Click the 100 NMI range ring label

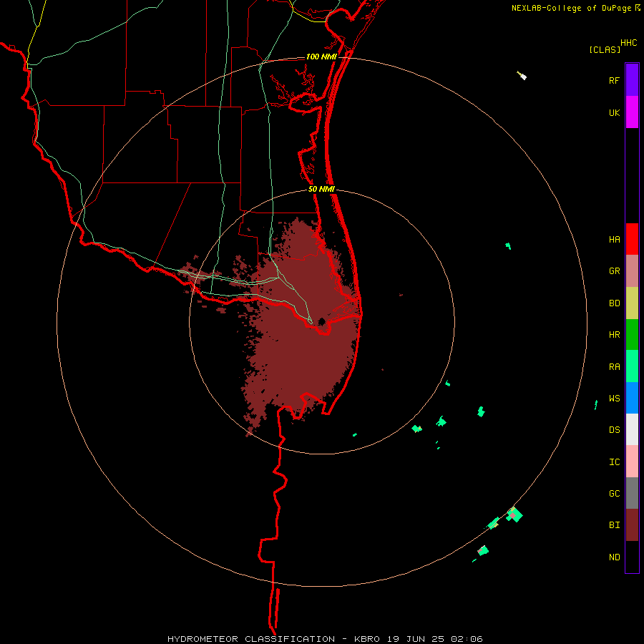pyautogui.click(x=321, y=57)
